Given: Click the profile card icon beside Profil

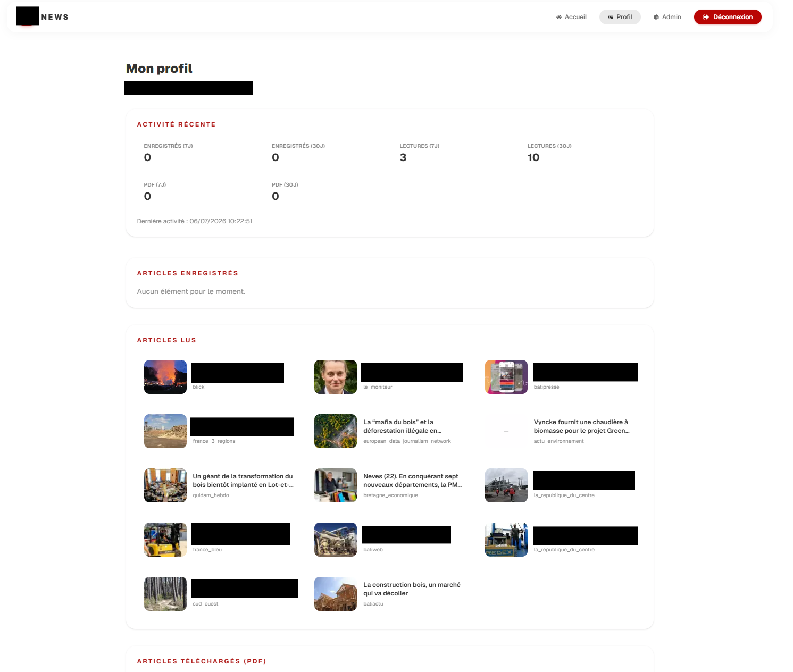Looking at the screenshot, I should pos(611,17).
